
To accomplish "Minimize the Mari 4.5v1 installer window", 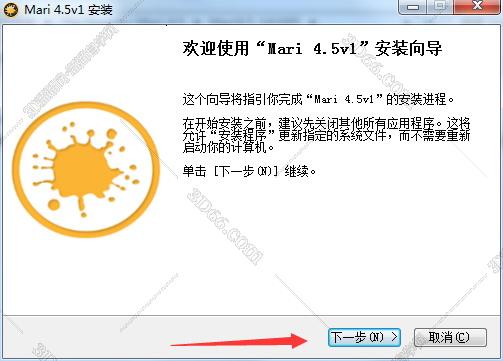I will coord(412,7).
